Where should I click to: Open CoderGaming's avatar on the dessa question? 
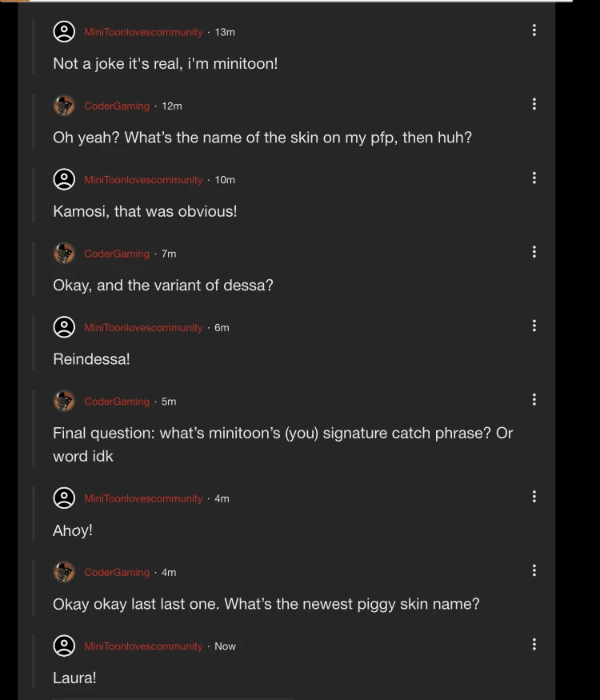(64, 253)
